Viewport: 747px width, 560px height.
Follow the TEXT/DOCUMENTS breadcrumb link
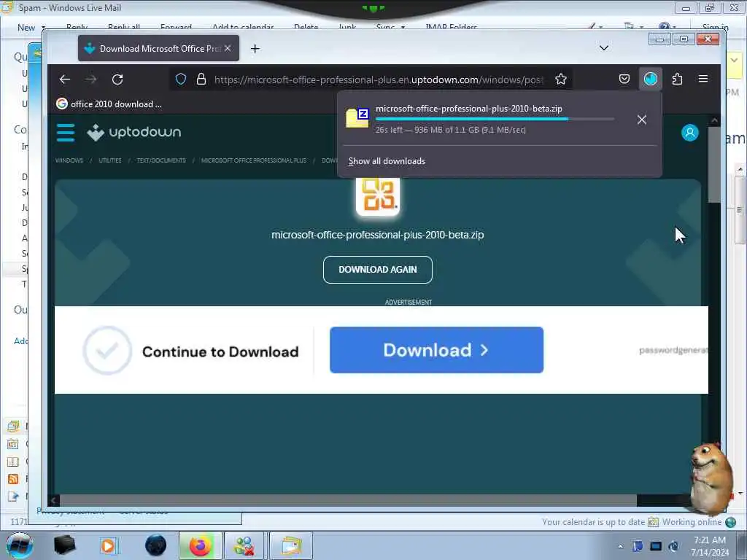click(x=161, y=160)
